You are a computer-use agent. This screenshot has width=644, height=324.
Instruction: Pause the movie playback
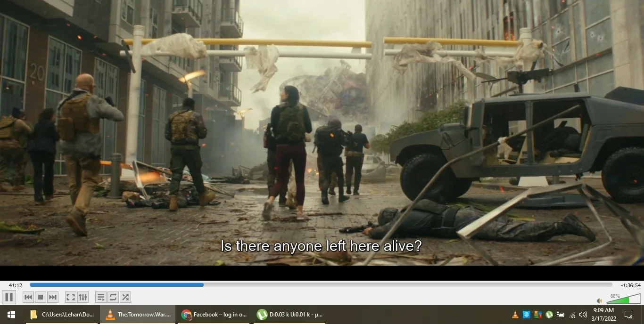click(9, 297)
